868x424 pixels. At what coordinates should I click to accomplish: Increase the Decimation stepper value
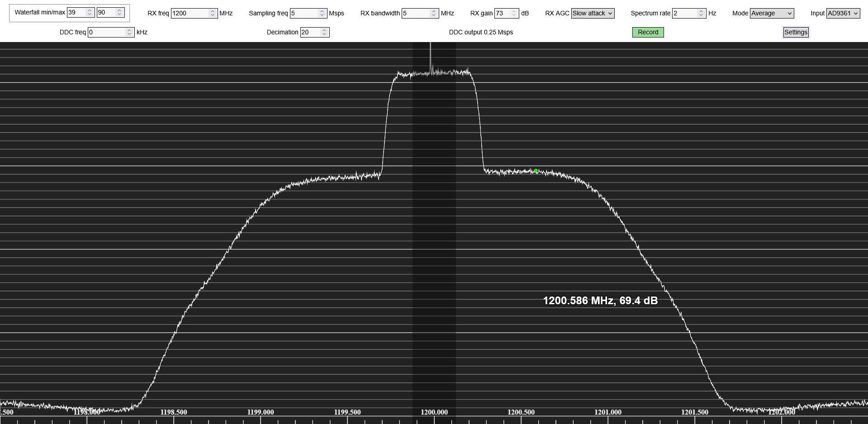(x=324, y=30)
